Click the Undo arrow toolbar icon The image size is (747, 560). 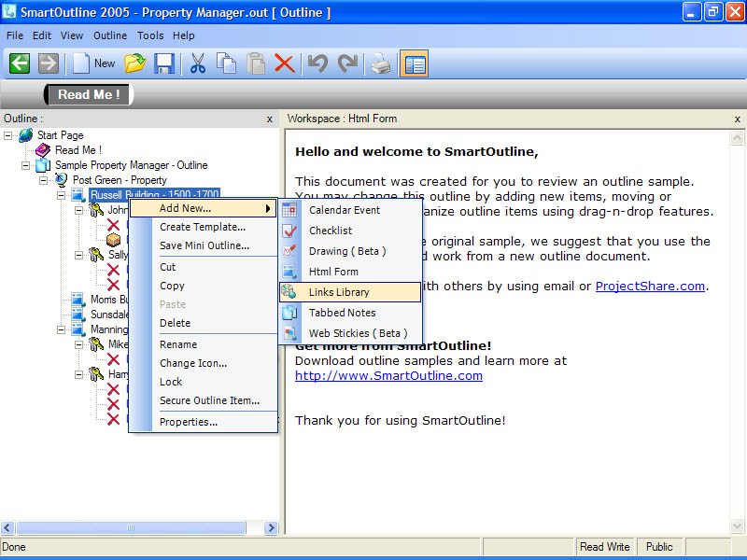(317, 63)
